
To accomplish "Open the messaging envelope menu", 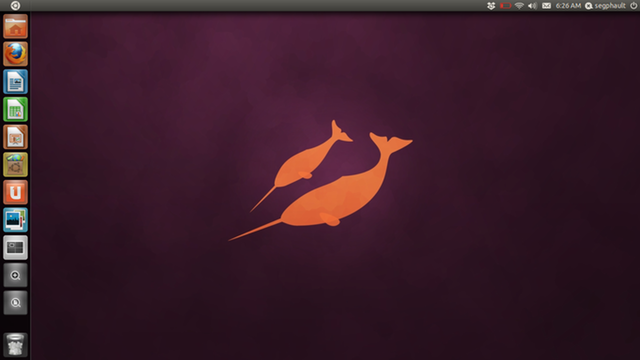I will pos(547,6).
